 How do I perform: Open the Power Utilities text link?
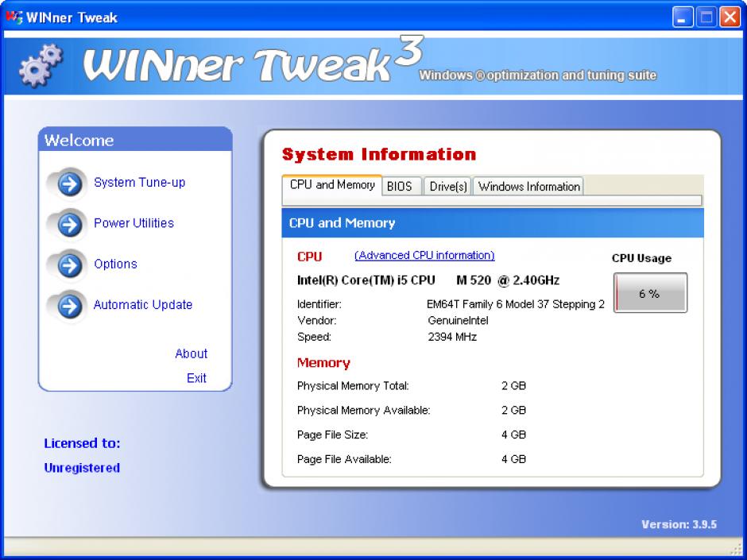(134, 223)
